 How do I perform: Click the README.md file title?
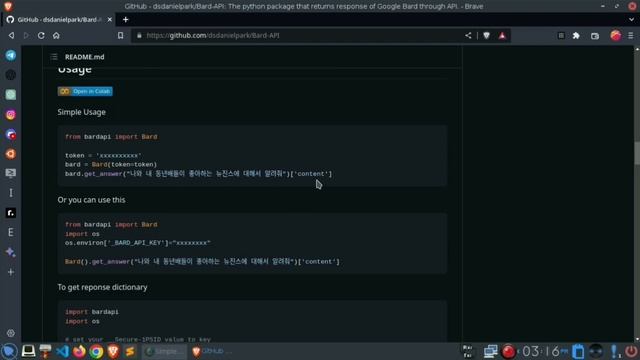pos(84,57)
